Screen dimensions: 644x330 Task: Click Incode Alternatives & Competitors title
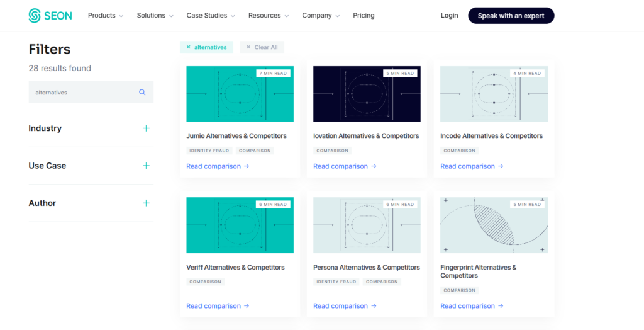tap(491, 136)
